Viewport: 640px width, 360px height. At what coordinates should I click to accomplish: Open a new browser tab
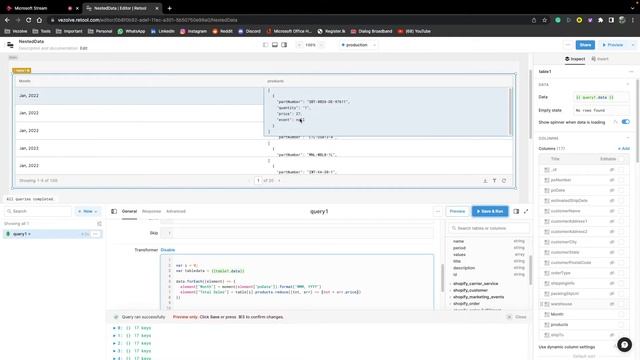click(169, 8)
